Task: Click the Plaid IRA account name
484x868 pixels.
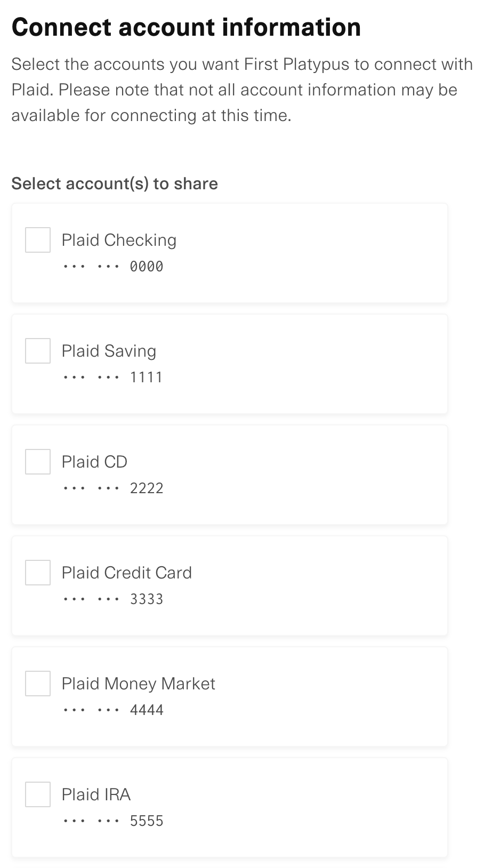Action: pos(96,794)
